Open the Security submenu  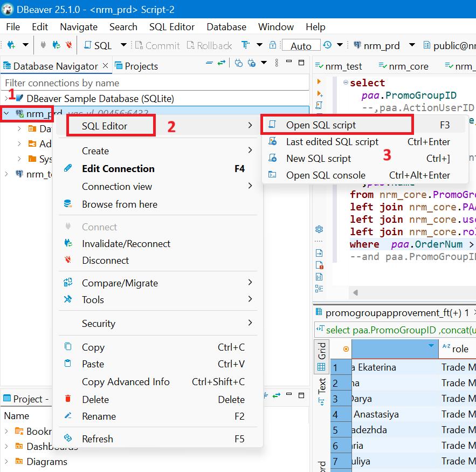pos(157,324)
